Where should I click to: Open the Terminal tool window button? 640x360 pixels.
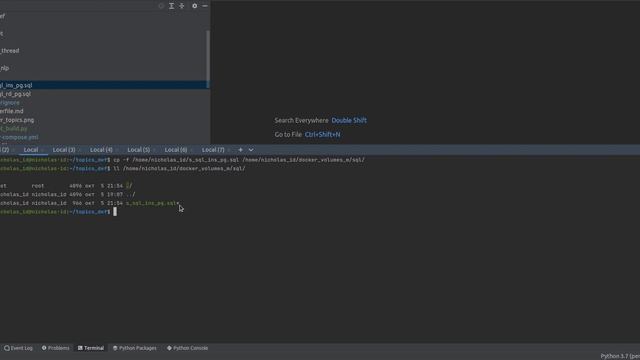(x=91, y=348)
